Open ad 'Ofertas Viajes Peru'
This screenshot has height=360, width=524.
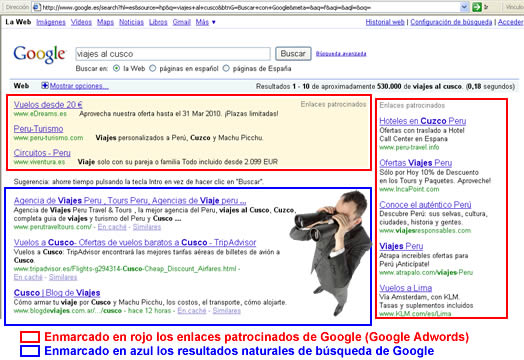pyautogui.click(x=416, y=163)
